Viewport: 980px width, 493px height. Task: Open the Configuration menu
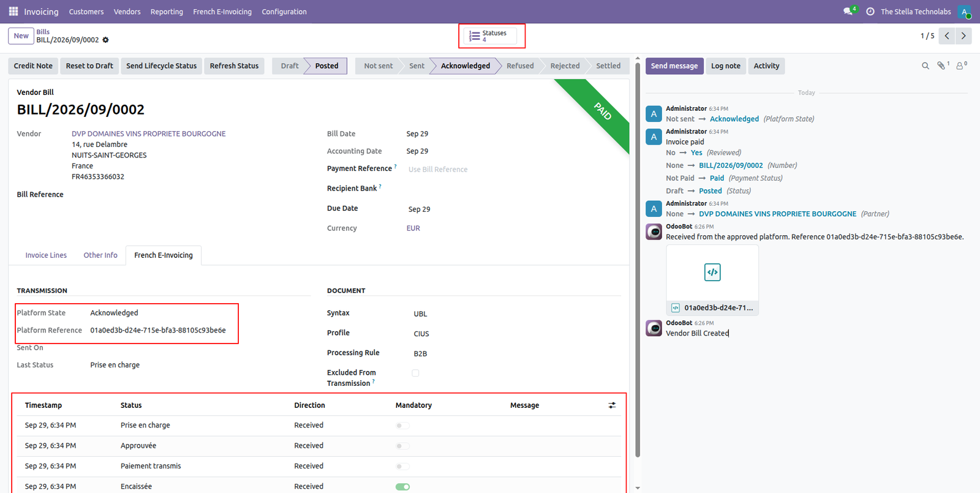pyautogui.click(x=284, y=12)
